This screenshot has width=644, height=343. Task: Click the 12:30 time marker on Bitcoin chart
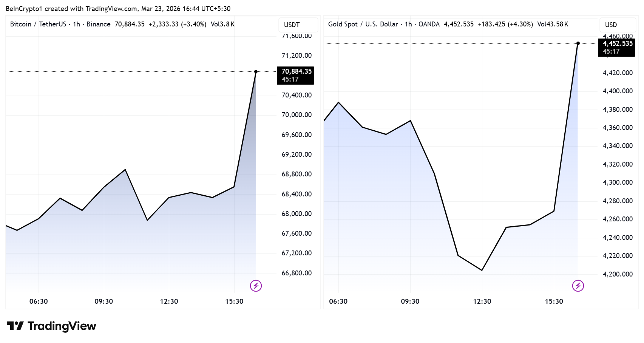tap(169, 301)
